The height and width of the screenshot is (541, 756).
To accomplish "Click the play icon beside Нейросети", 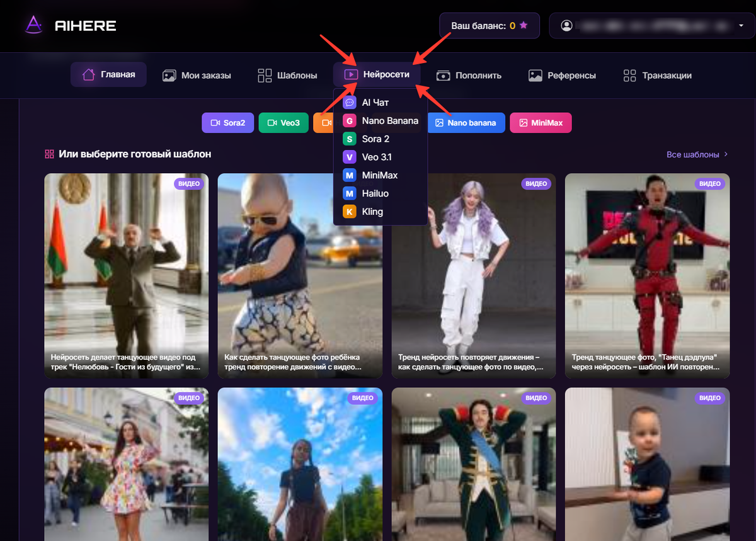I will pyautogui.click(x=352, y=74).
